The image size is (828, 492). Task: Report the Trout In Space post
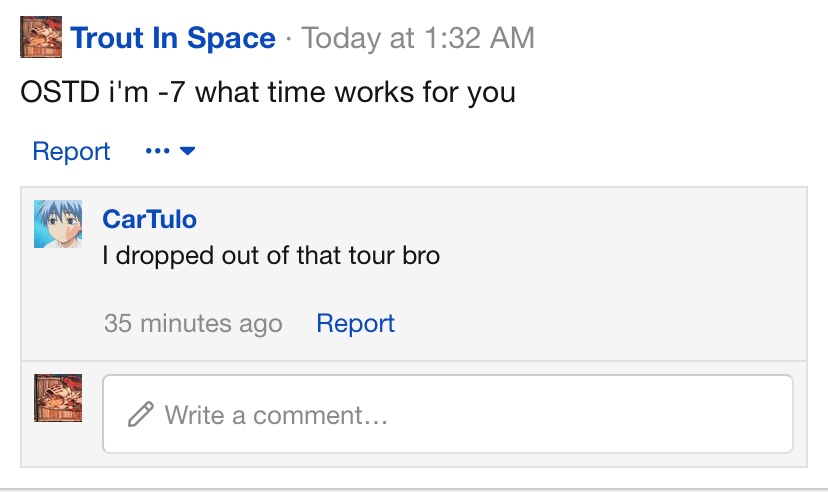click(71, 152)
